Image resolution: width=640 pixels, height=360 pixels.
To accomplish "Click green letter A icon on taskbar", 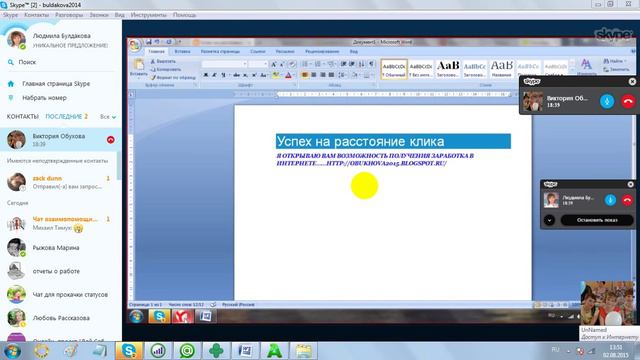I will [x=274, y=351].
